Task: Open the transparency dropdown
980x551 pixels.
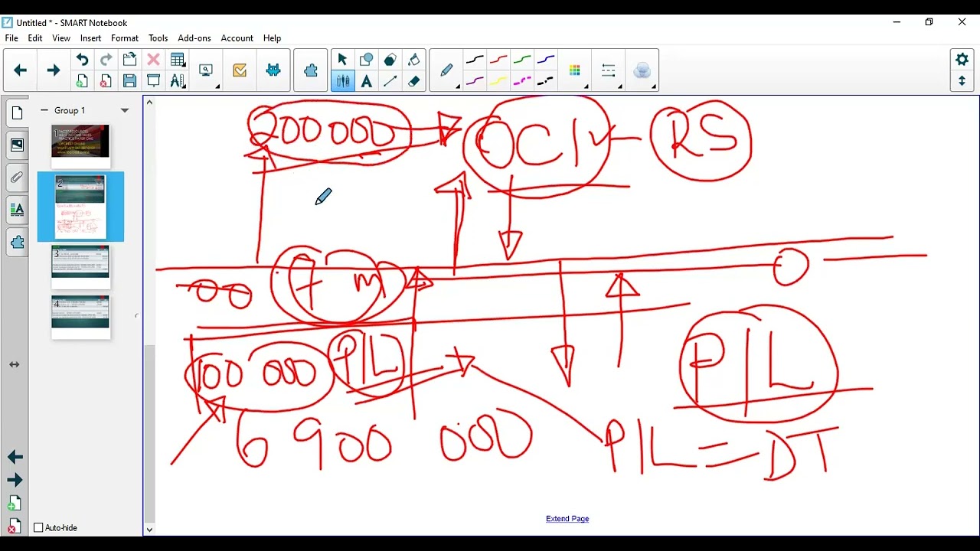Action: click(x=643, y=70)
